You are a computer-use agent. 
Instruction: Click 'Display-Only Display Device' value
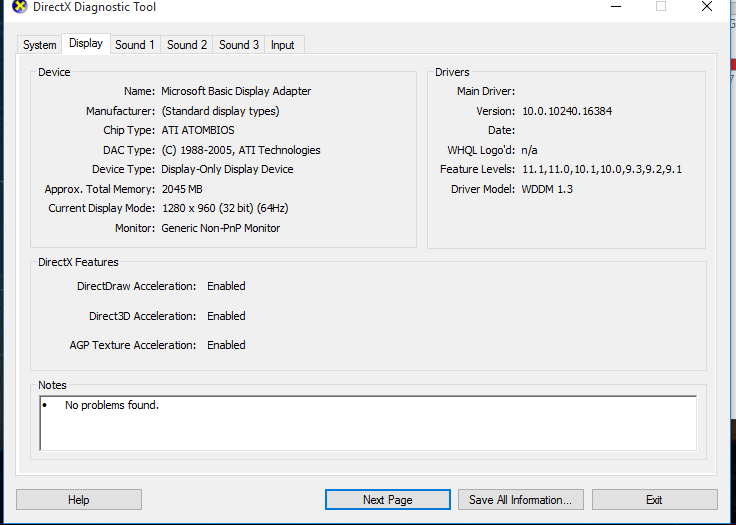pos(227,169)
